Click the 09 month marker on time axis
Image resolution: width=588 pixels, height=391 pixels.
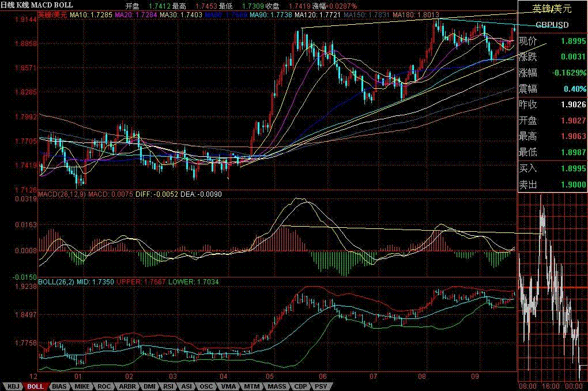(x=475, y=377)
